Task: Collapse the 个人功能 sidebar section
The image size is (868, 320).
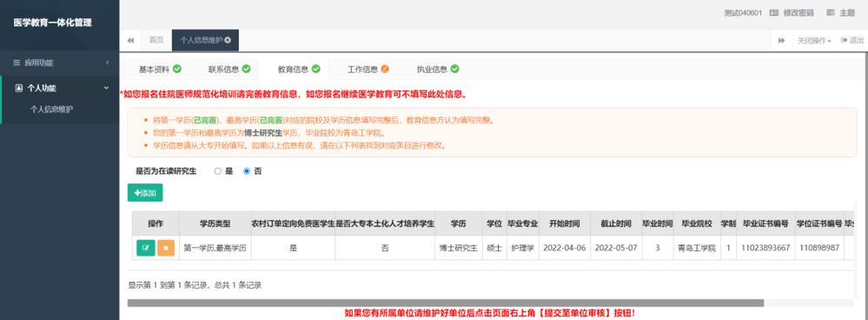Action: (x=107, y=88)
